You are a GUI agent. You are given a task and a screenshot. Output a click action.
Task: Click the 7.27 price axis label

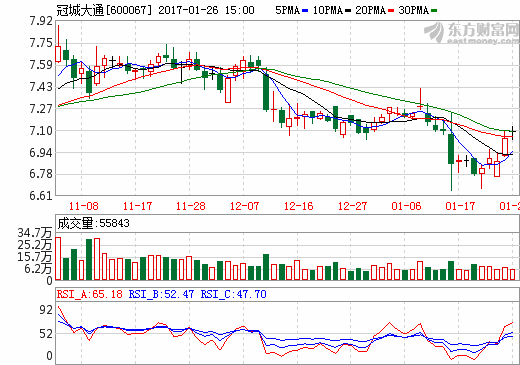tap(41, 109)
